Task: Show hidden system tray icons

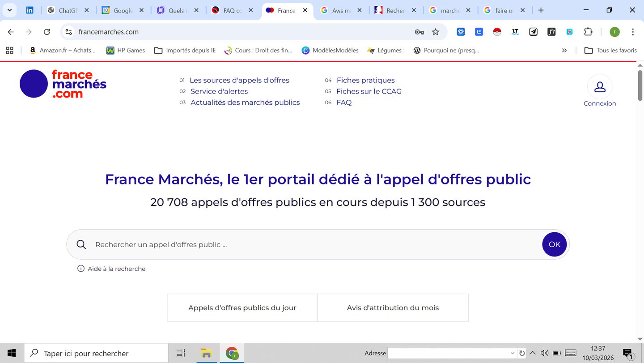Action: (533, 353)
